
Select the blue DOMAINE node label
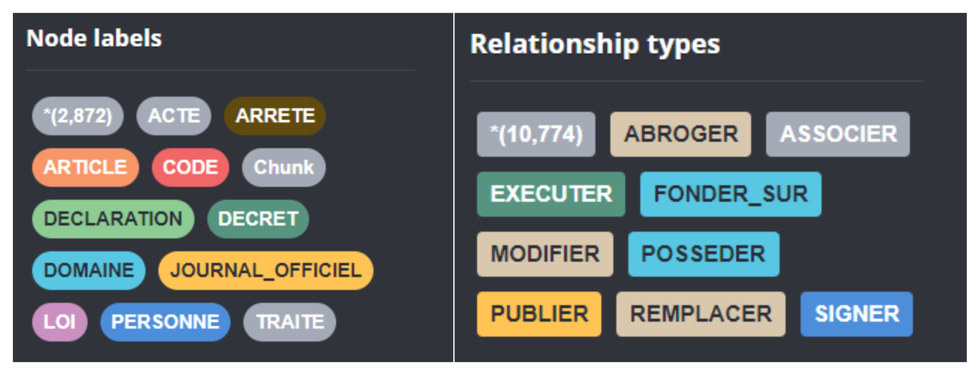tap(89, 270)
